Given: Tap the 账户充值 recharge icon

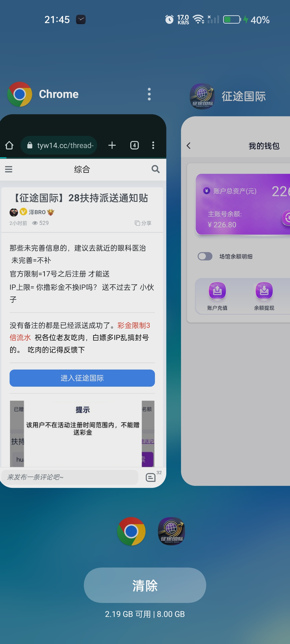Looking at the screenshot, I should point(217,291).
